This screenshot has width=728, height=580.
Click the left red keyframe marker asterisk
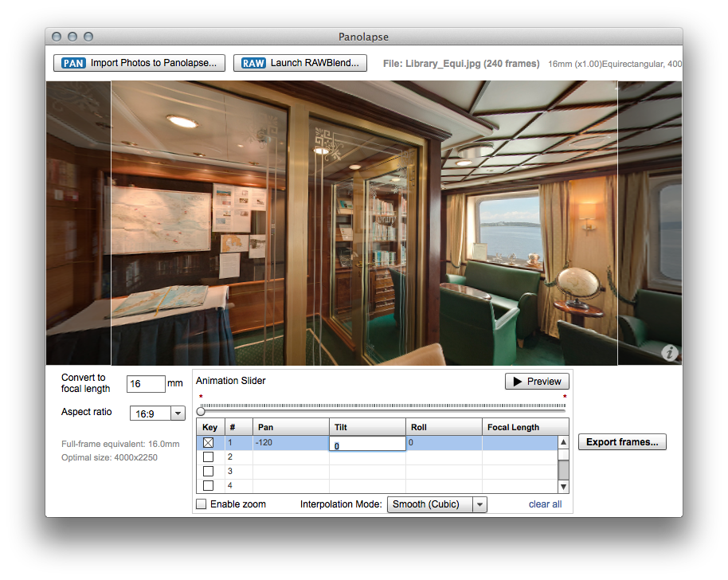coord(201,397)
